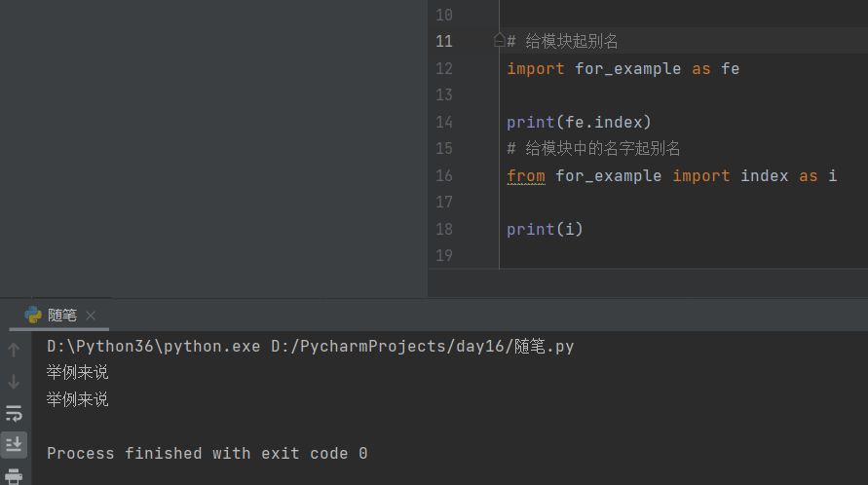Click the 'Process finished with exit code 0' text
The height and width of the screenshot is (485, 868).
pyautogui.click(x=208, y=454)
